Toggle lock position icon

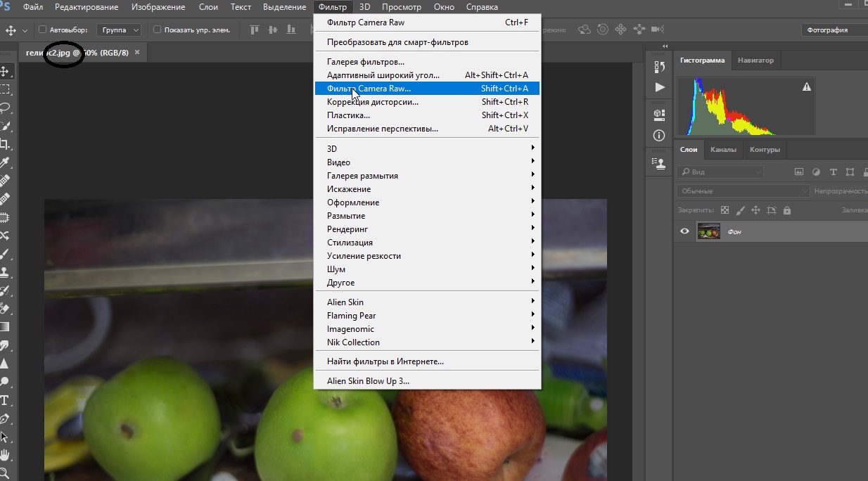(756, 210)
